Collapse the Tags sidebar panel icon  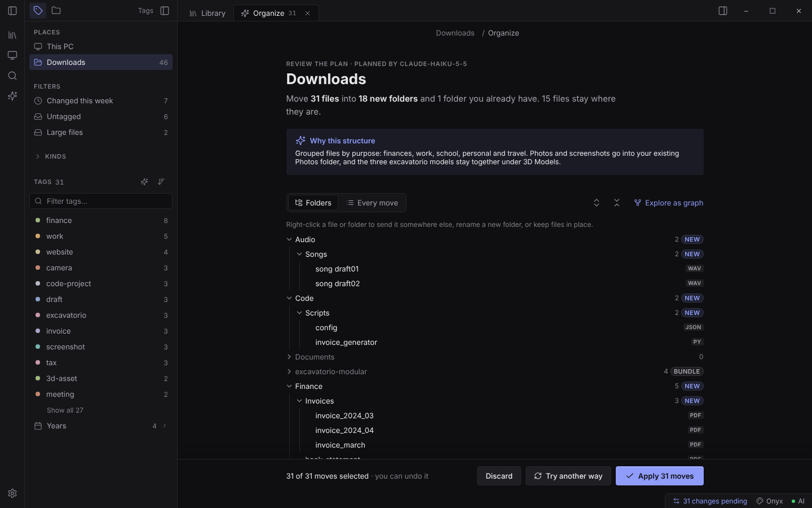click(165, 11)
